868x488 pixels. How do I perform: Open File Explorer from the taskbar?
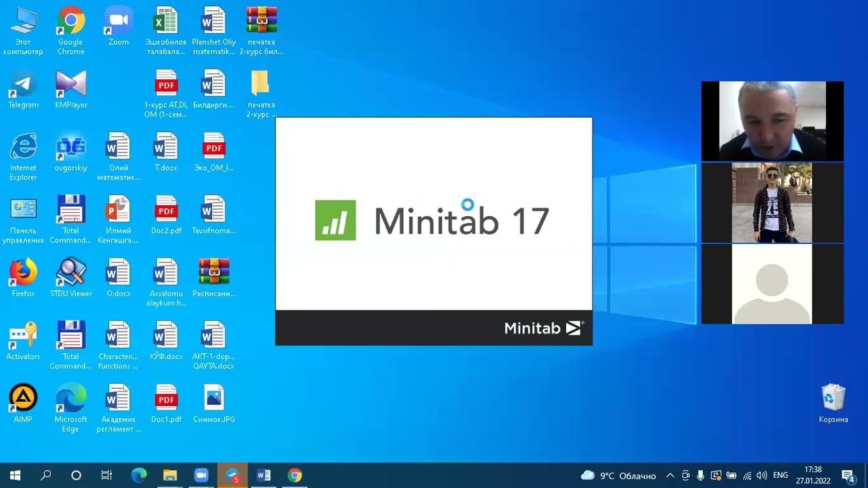tap(170, 475)
